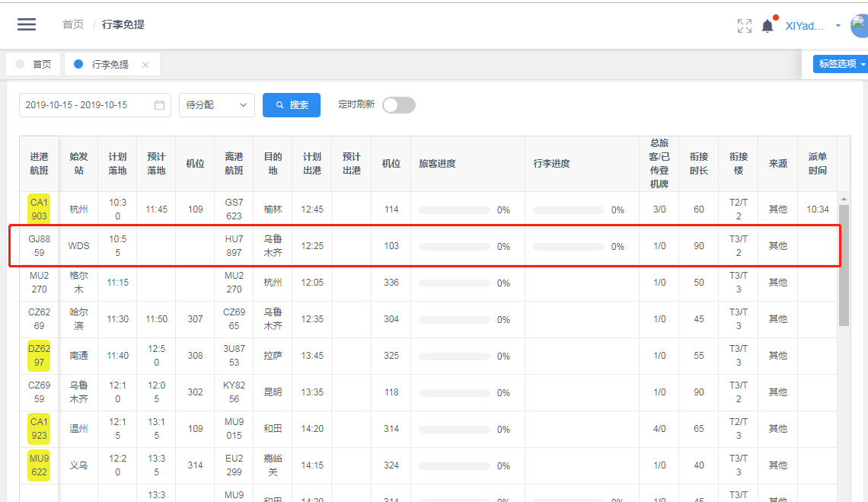
Task: Click departing flight 3U8753 cell
Action: (234, 356)
